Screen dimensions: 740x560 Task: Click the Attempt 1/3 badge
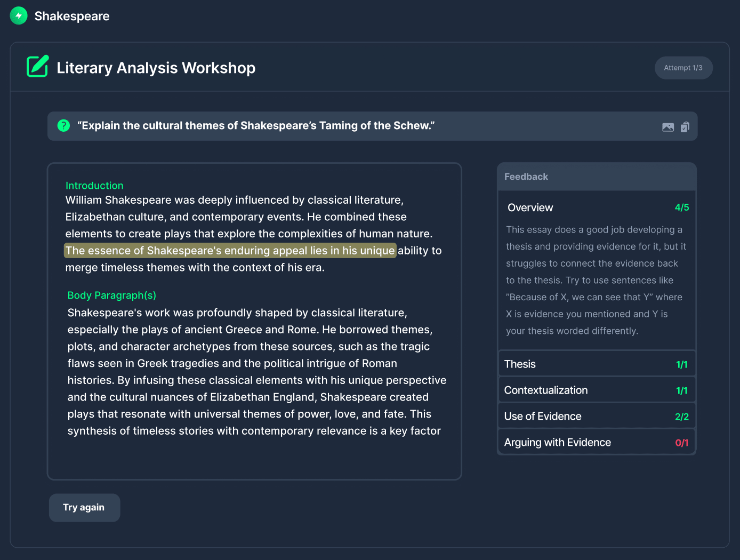click(683, 68)
